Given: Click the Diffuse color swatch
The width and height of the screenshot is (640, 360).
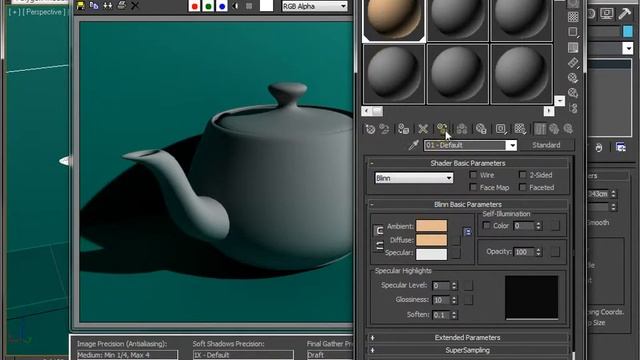Looking at the screenshot, I should 431,240.
